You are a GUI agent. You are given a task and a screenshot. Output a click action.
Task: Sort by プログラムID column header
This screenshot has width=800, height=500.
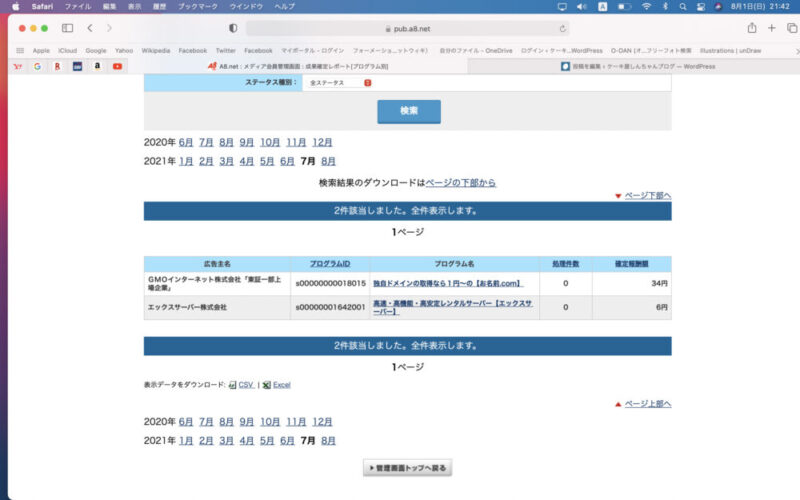pyautogui.click(x=330, y=264)
